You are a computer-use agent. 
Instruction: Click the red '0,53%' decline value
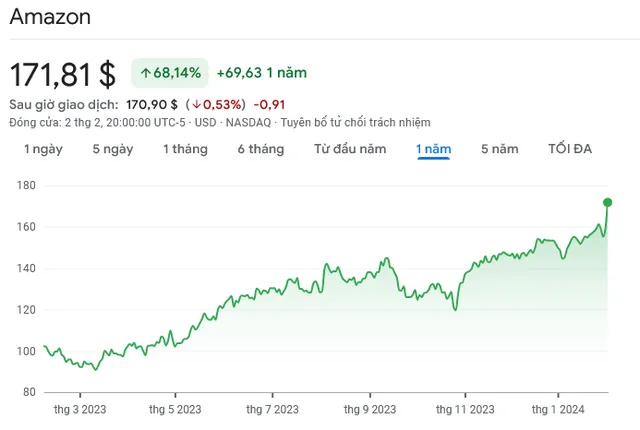coord(218,104)
